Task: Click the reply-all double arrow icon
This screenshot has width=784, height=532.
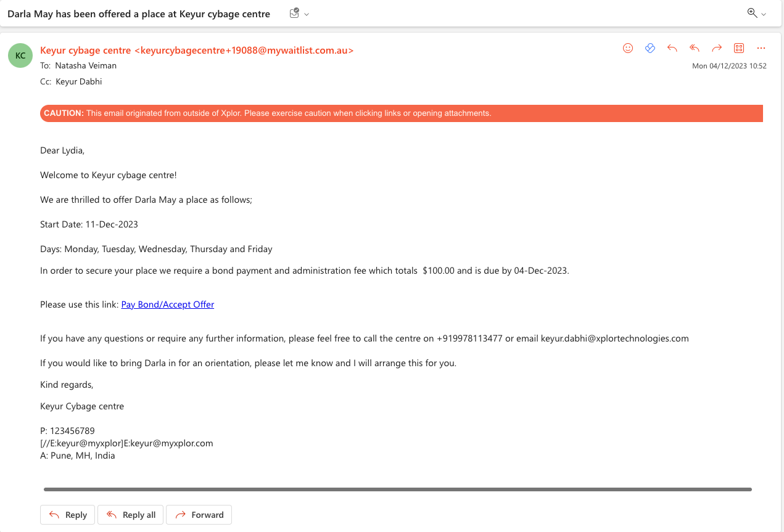Action: (x=694, y=48)
